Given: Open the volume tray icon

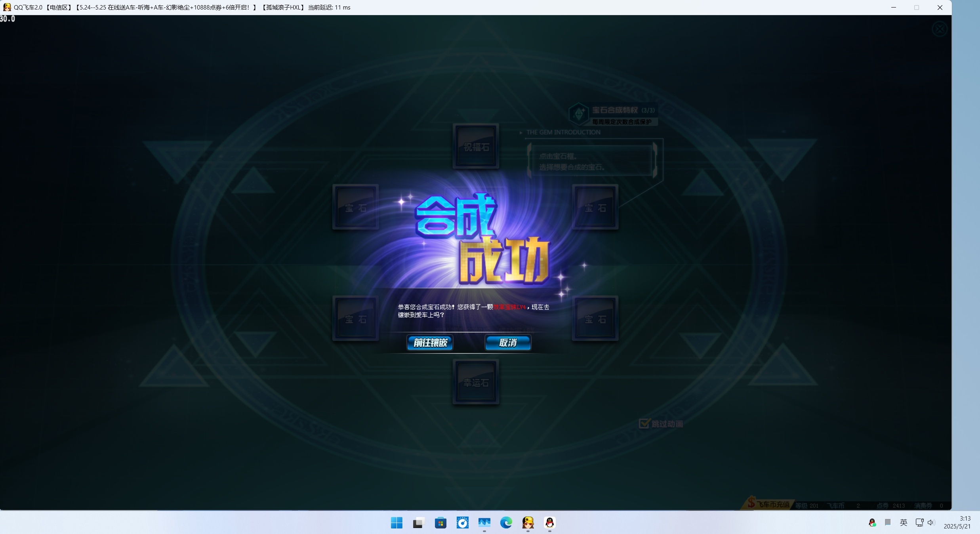Looking at the screenshot, I should [931, 523].
